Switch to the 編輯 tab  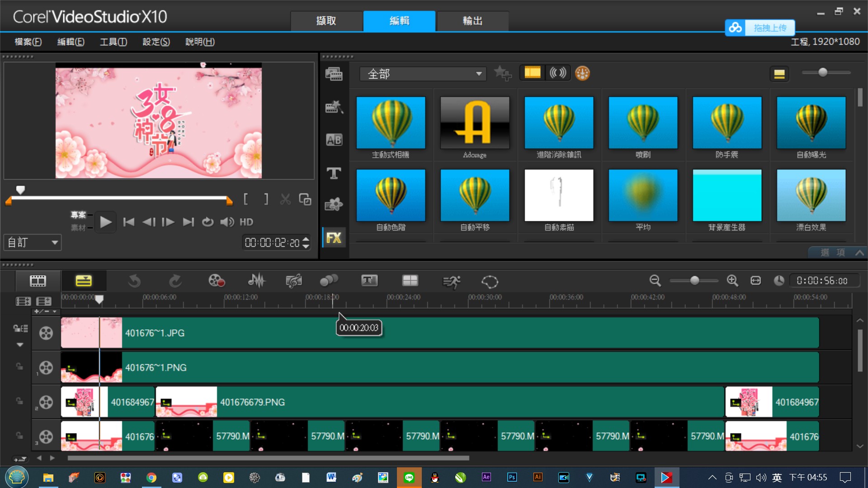coord(400,21)
